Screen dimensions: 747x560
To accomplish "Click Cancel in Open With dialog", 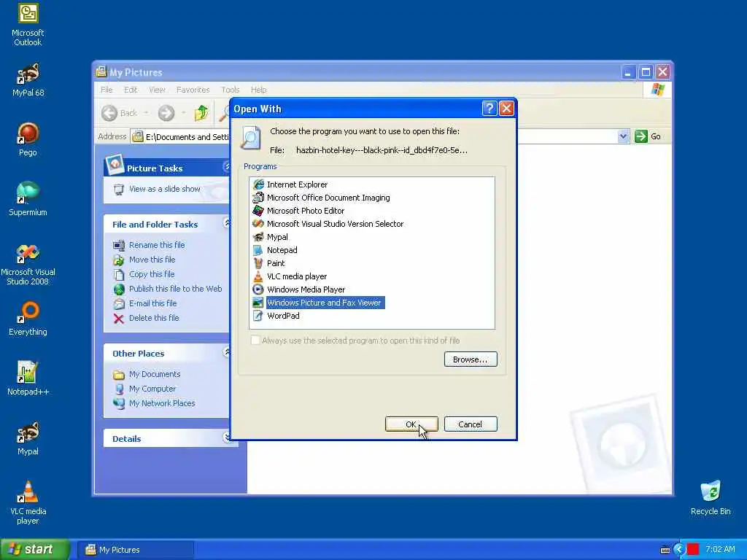I will coord(471,424).
